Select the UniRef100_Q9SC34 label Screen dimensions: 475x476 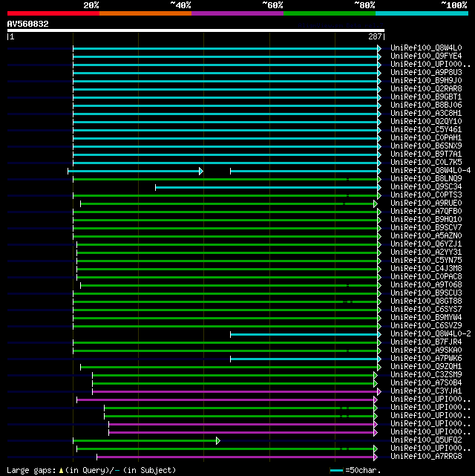pos(426,186)
